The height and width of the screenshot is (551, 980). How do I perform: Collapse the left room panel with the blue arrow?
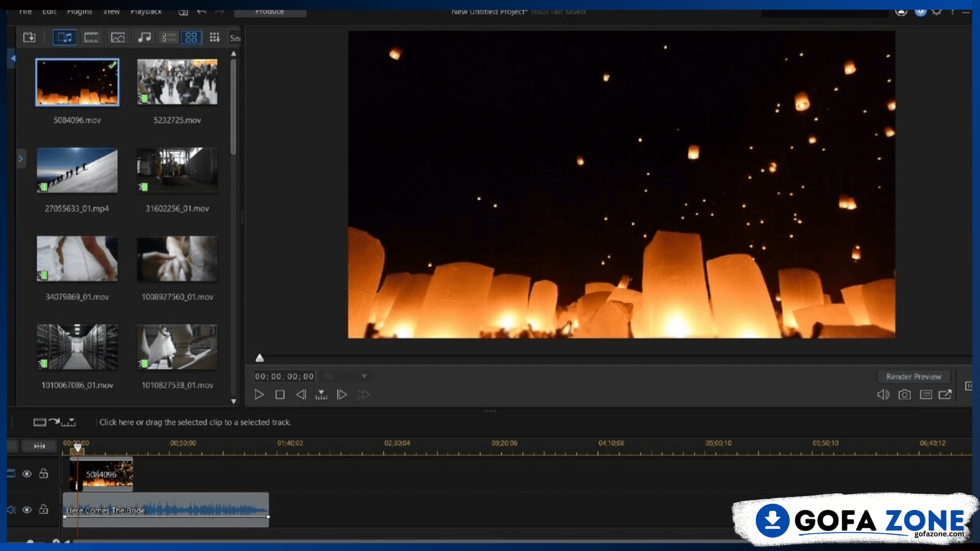pyautogui.click(x=13, y=58)
